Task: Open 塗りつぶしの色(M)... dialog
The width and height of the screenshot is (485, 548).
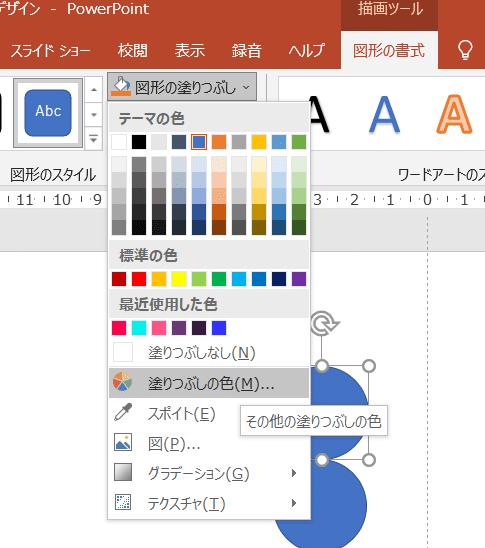Action: [209, 382]
